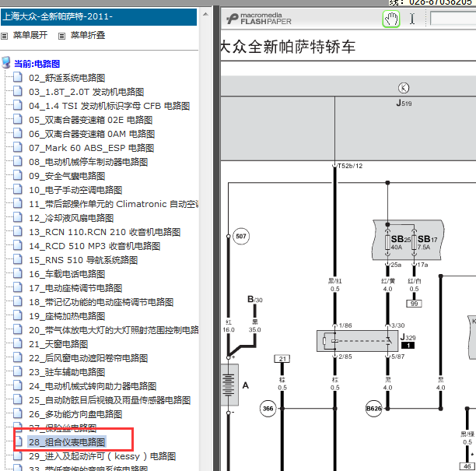Image resolution: width=476 pixels, height=471 pixels.
Task: Open 05_双离合器变速箱 02E 电路图
Action: 90,120
